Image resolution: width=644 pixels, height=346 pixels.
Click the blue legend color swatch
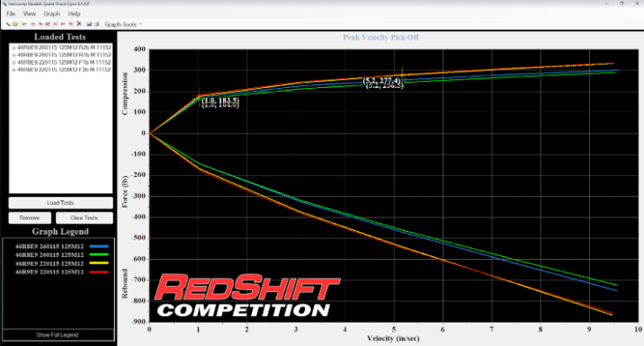pos(99,246)
